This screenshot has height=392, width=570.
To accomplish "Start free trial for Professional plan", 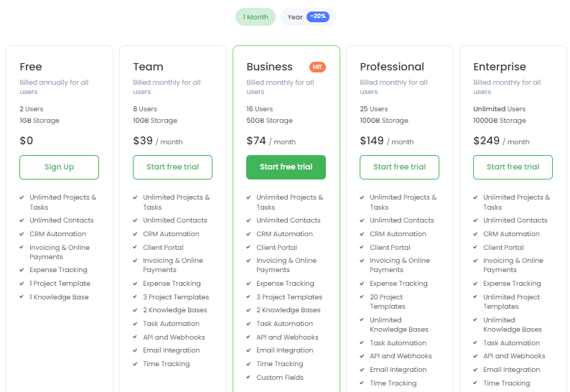I will pos(399,167).
